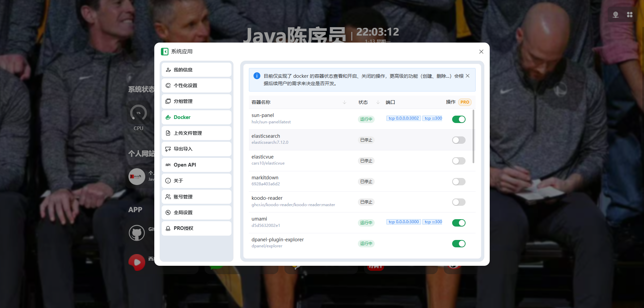Click the green system application logo icon
The height and width of the screenshot is (308, 644).
click(164, 52)
